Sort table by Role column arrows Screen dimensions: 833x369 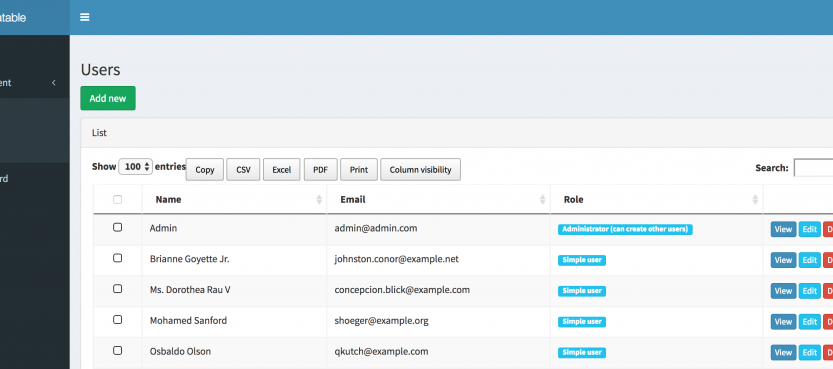(755, 200)
